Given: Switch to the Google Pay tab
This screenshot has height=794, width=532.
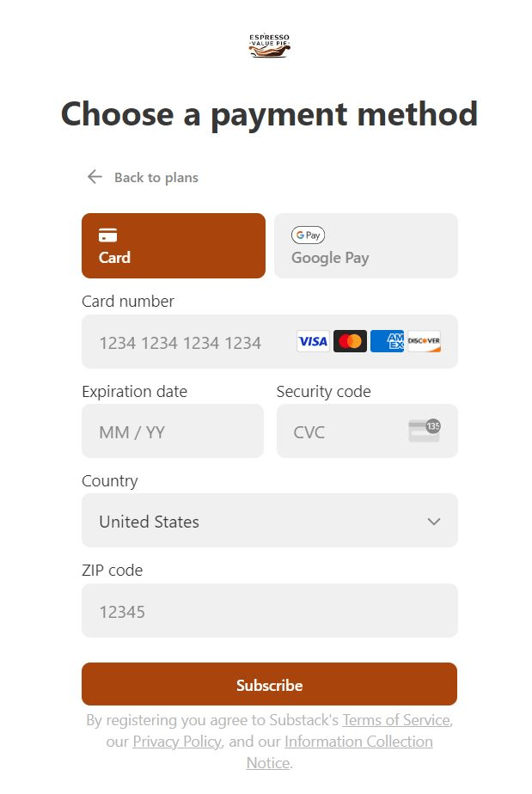Looking at the screenshot, I should [365, 246].
